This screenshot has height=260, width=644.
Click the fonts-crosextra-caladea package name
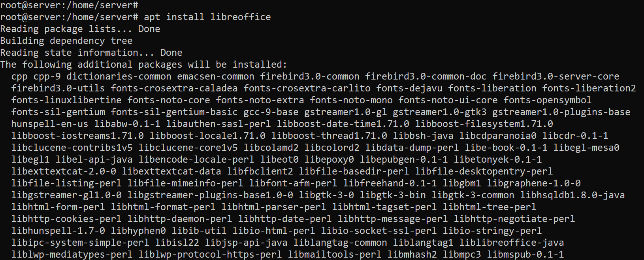point(174,88)
